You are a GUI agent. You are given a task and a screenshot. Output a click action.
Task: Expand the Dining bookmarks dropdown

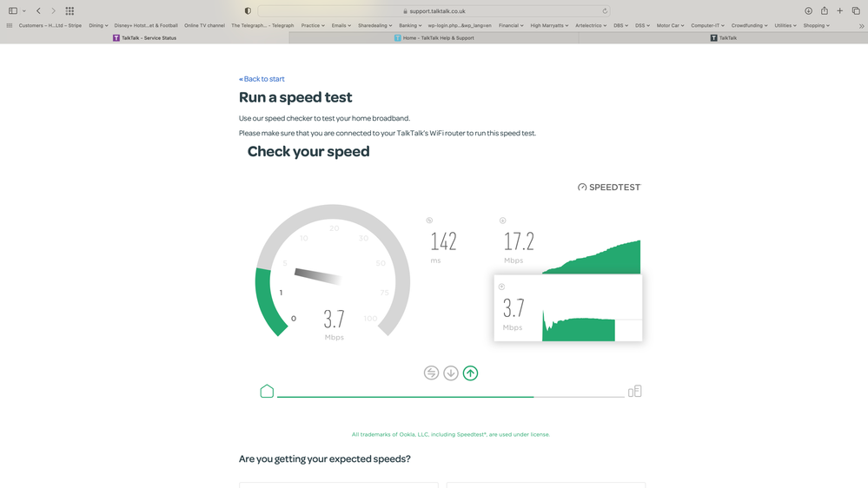coord(98,26)
